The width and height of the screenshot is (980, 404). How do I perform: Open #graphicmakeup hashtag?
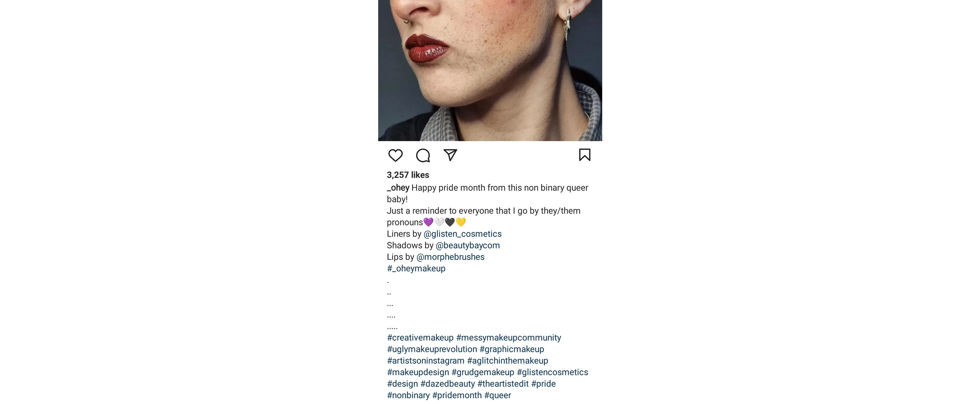click(x=512, y=349)
